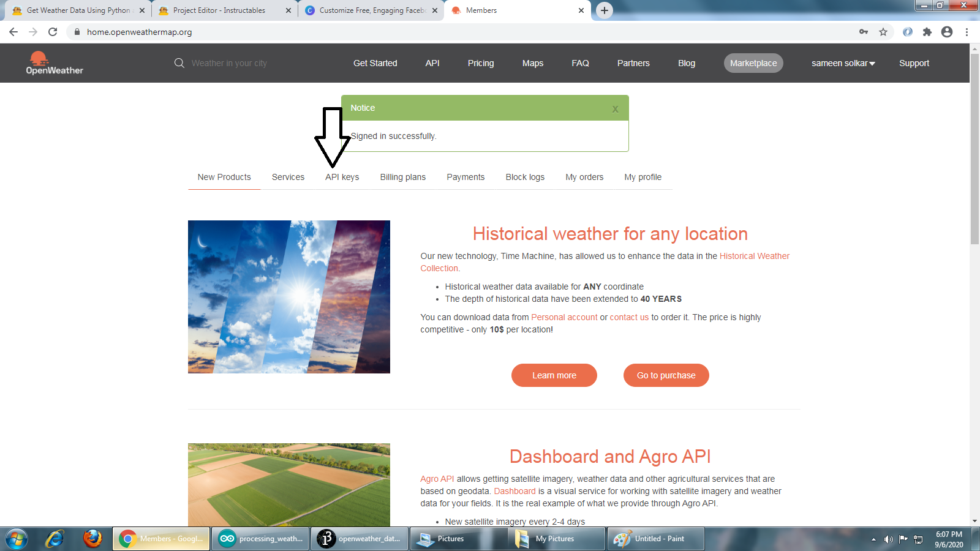This screenshot has width=980, height=551.
Task: Open the password key icon in the address bar
Action: coord(864,32)
